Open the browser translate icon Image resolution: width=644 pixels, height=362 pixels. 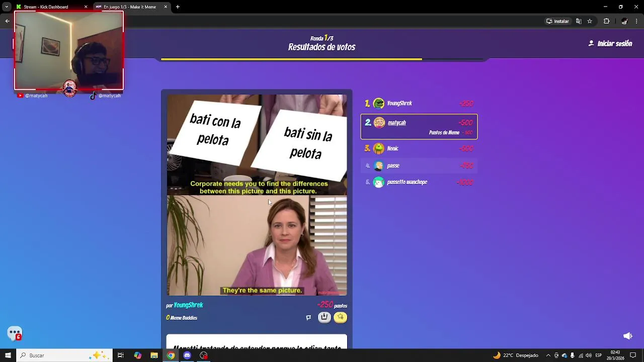click(579, 21)
